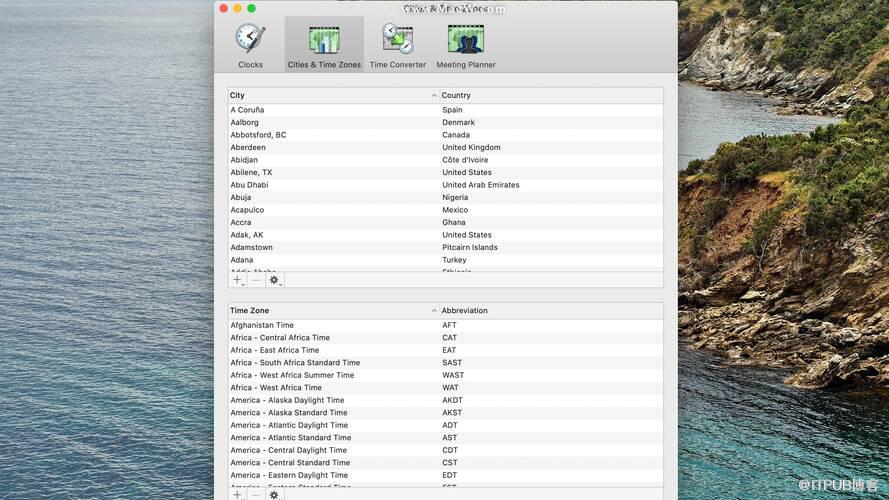Click the SAST abbreviation cell
Screen dimensions: 889x500
[x=452, y=363]
